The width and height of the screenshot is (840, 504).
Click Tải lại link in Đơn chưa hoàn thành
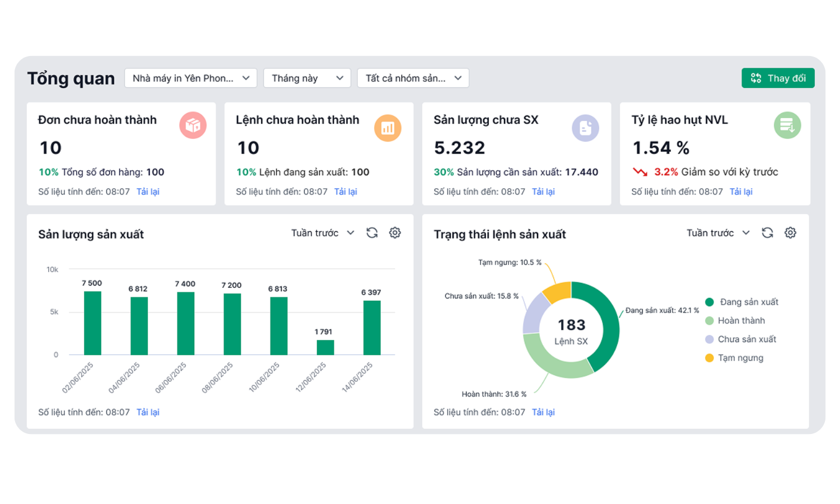pyautogui.click(x=148, y=192)
